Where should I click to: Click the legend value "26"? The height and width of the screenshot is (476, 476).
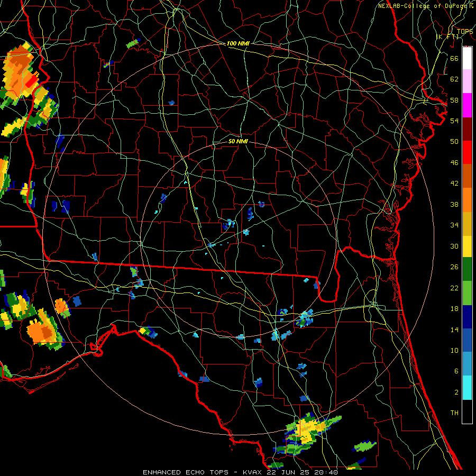coord(454,267)
